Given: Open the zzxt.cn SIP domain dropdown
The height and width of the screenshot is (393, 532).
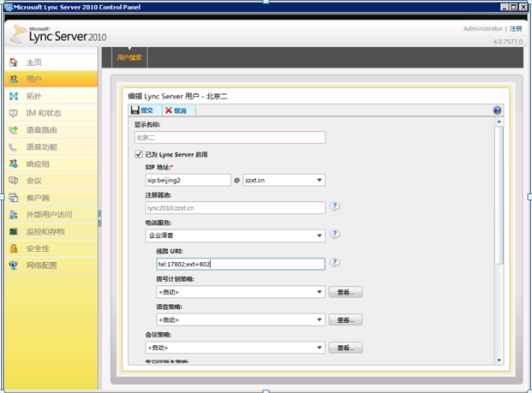Looking at the screenshot, I should point(284,180).
